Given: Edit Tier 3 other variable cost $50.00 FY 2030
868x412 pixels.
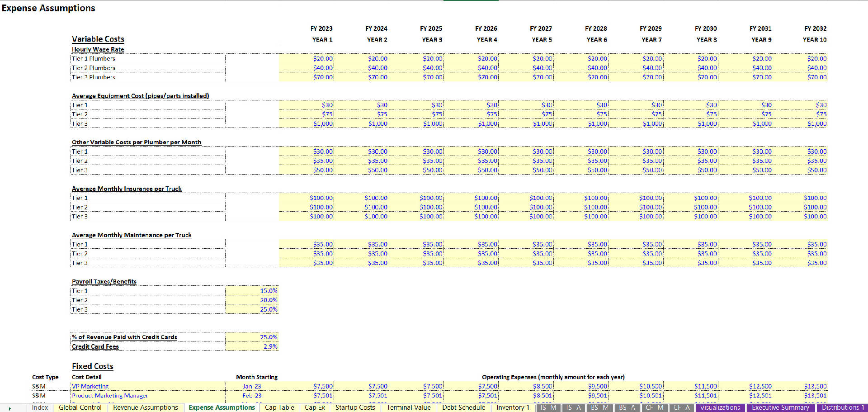Looking at the screenshot, I should [x=691, y=170].
